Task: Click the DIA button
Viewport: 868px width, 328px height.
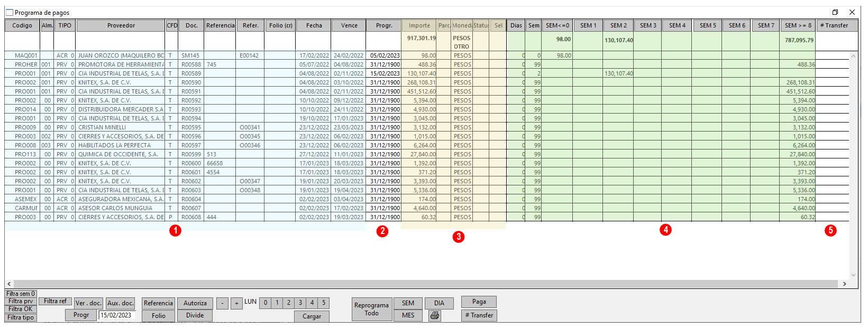Action: pyautogui.click(x=439, y=303)
